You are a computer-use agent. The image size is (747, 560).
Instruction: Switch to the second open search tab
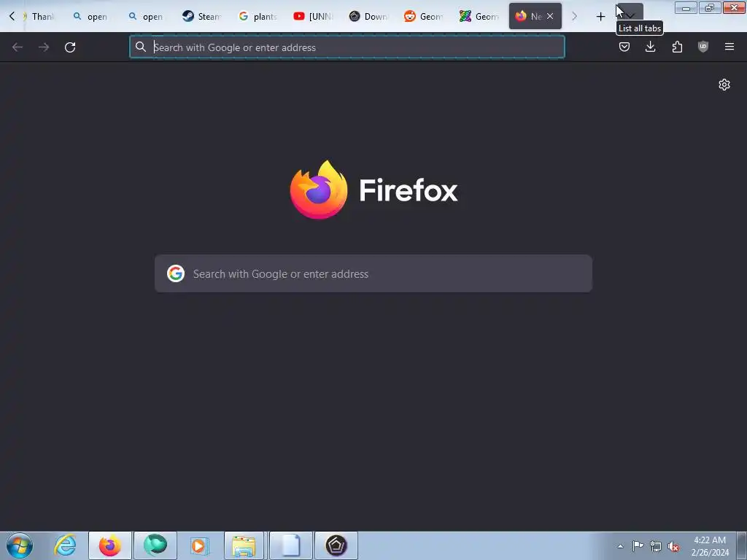[146, 16]
